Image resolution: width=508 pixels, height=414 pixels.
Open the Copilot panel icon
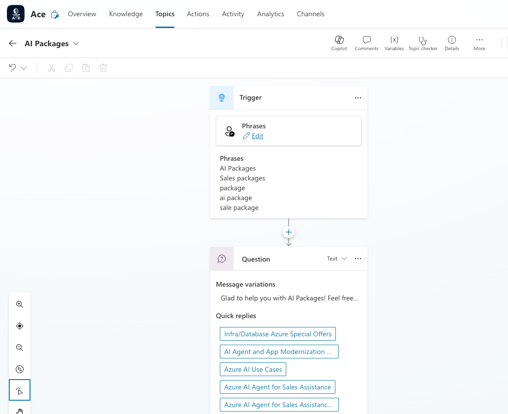[x=339, y=43]
